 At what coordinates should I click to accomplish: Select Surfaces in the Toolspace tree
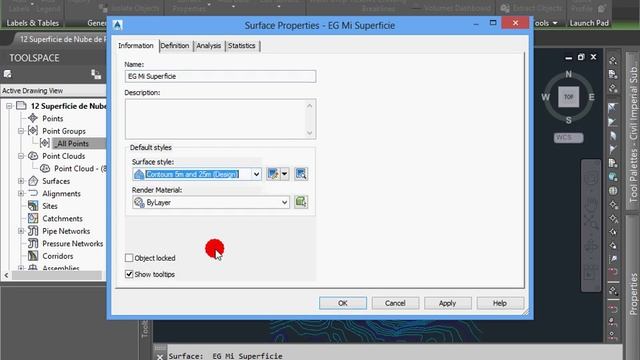56,181
